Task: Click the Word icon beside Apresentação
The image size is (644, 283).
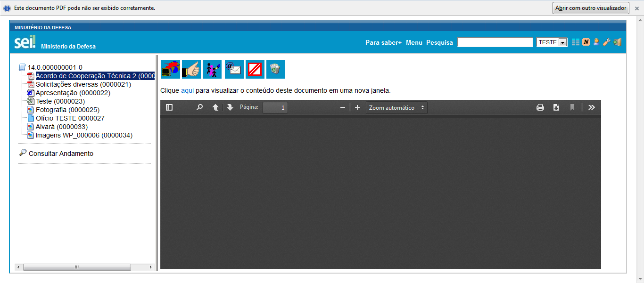Action: (x=31, y=93)
